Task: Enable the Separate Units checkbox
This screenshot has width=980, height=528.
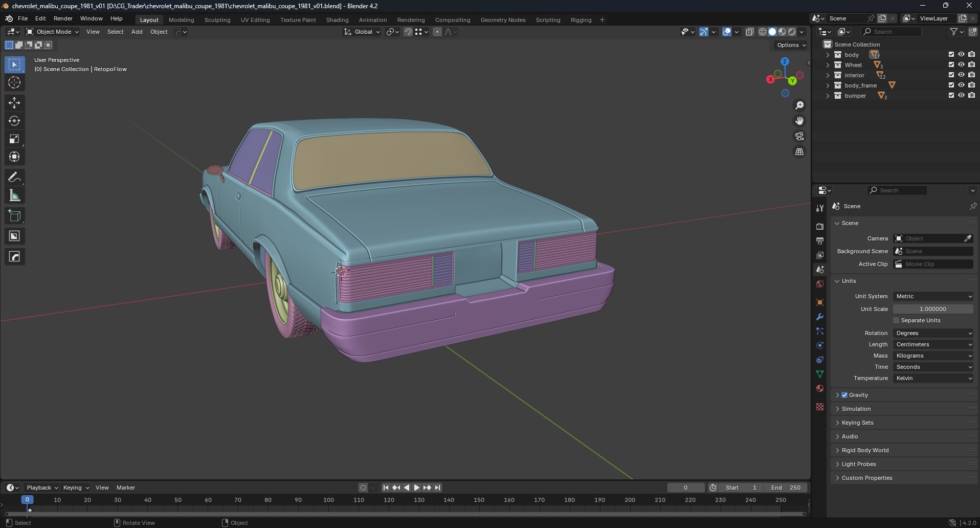Action: coord(896,320)
